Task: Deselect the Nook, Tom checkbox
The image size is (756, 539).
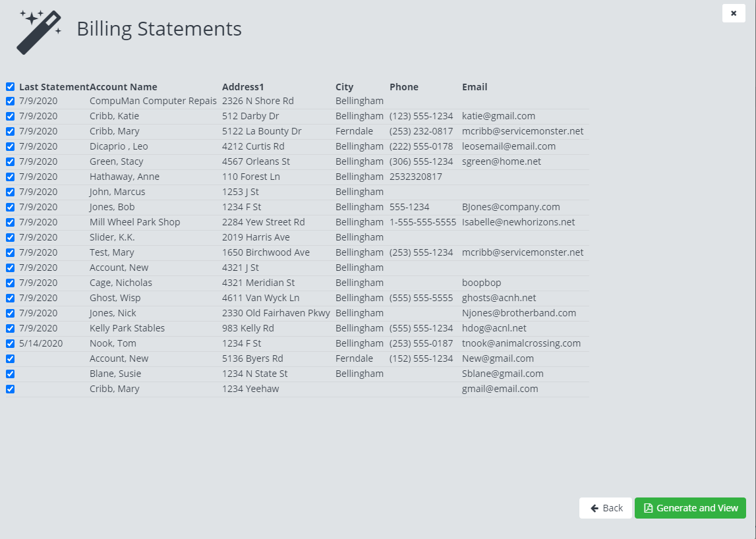Action: coord(10,344)
